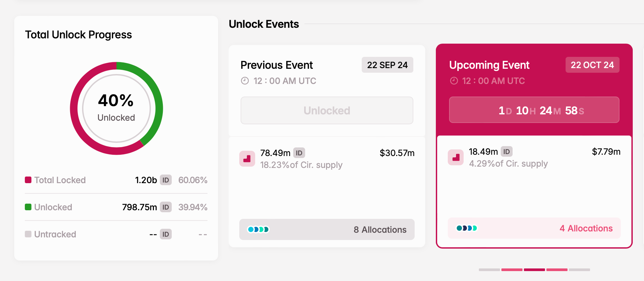
Task: Click the red Total Locked color swatch
Action: pos(28,180)
